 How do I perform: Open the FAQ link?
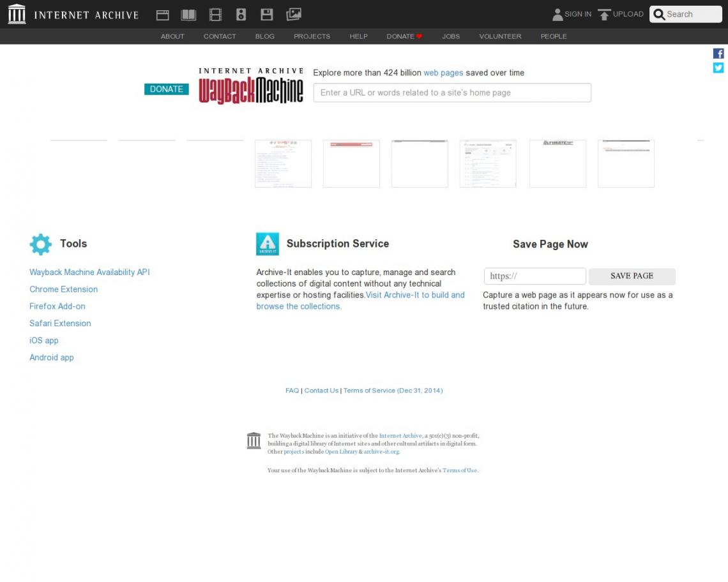tap(292, 391)
